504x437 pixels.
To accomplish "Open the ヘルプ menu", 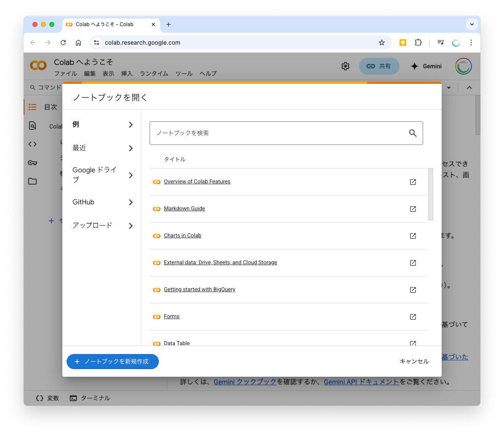I will point(208,74).
